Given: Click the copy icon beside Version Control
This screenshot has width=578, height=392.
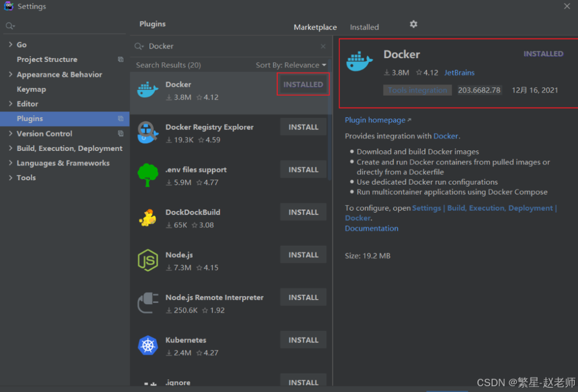Looking at the screenshot, I should pos(120,133).
